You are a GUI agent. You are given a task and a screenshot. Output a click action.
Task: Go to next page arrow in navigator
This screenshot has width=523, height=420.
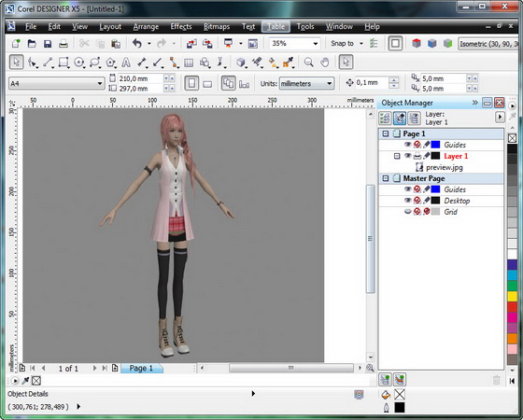point(94,368)
